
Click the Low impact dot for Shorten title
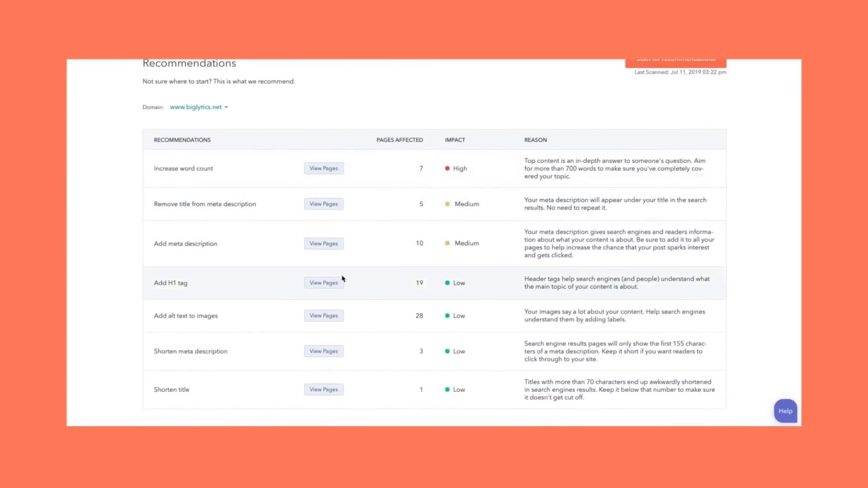pos(447,389)
